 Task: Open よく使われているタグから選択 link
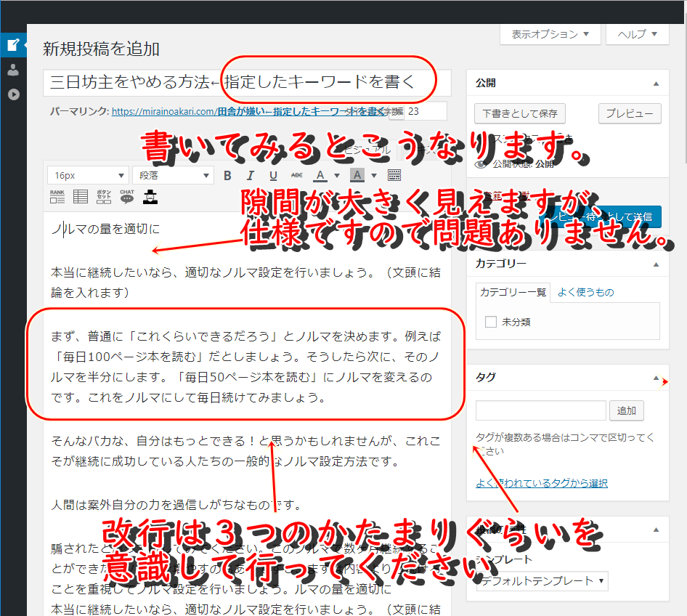tap(542, 483)
